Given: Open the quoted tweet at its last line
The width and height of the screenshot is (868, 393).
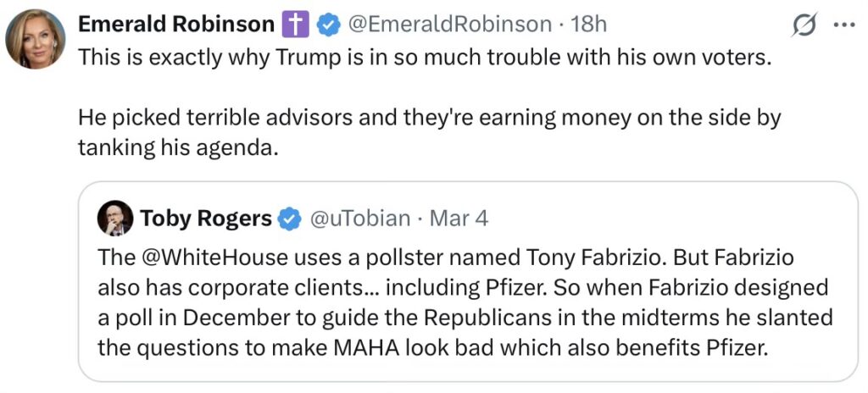Looking at the screenshot, I should tap(432, 348).
